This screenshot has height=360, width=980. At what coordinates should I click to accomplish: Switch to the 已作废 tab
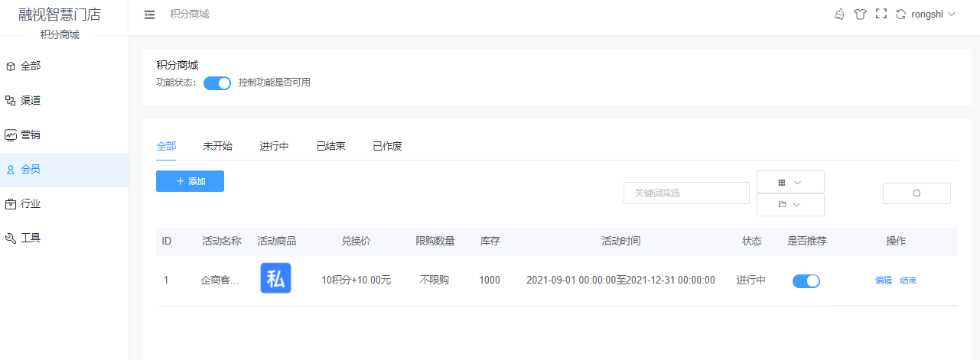click(x=387, y=146)
